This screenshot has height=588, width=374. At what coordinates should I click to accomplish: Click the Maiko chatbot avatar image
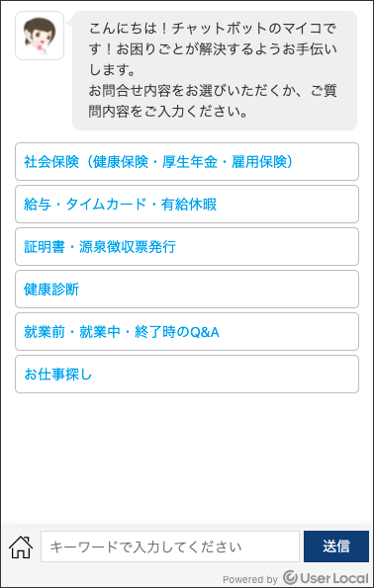coord(40,36)
